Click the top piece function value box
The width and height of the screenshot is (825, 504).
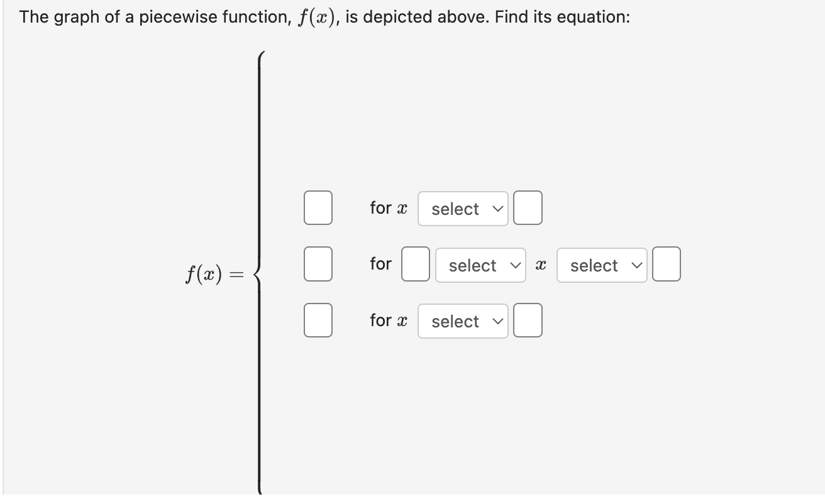[x=318, y=208]
